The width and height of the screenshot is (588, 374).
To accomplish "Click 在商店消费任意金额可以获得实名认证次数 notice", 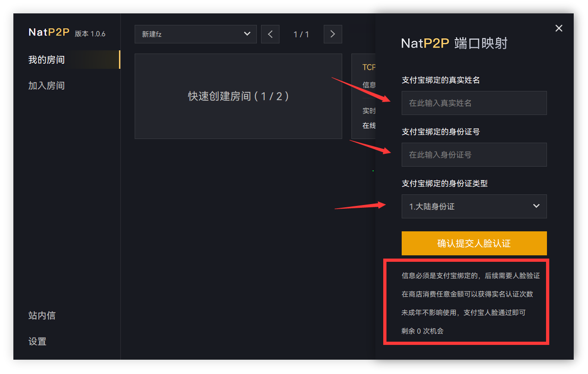I will (x=467, y=294).
